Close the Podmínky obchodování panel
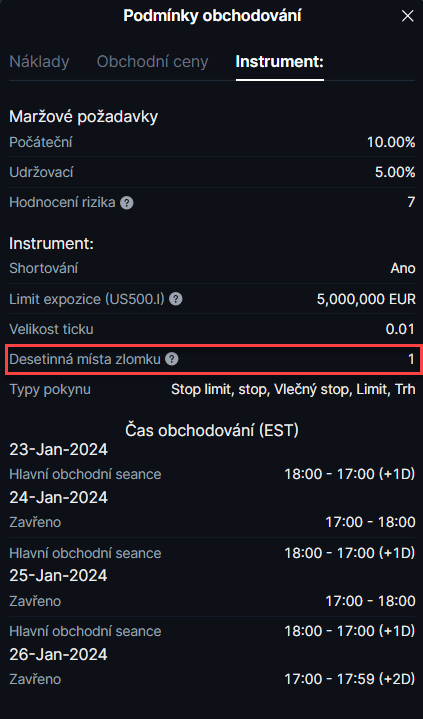423x719 pixels. coord(407,17)
